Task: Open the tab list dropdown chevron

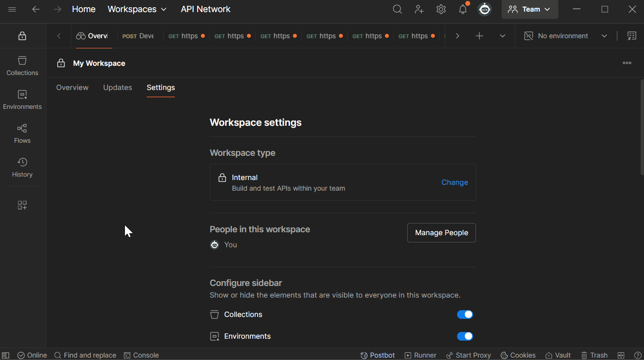Action: tap(503, 36)
